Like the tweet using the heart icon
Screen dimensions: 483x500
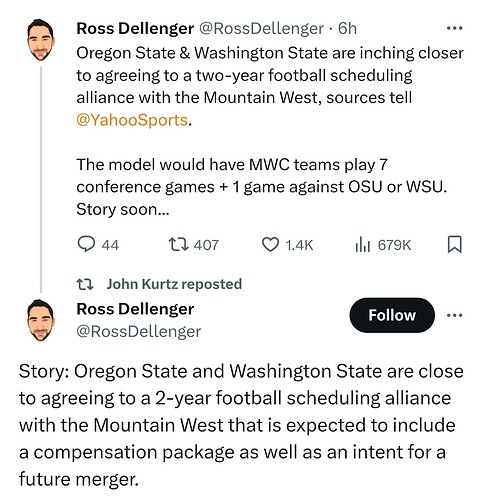tap(270, 244)
